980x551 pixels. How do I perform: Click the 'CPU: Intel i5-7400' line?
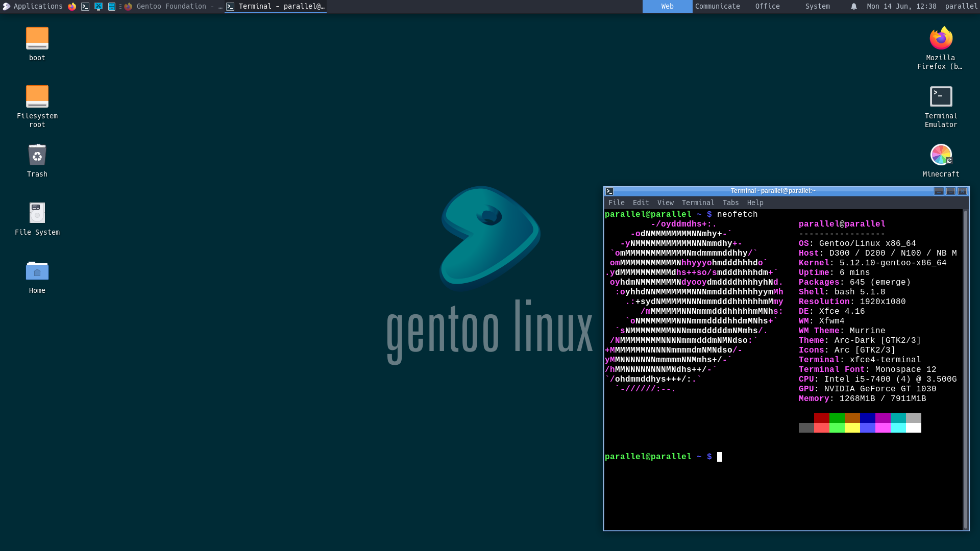[877, 380]
